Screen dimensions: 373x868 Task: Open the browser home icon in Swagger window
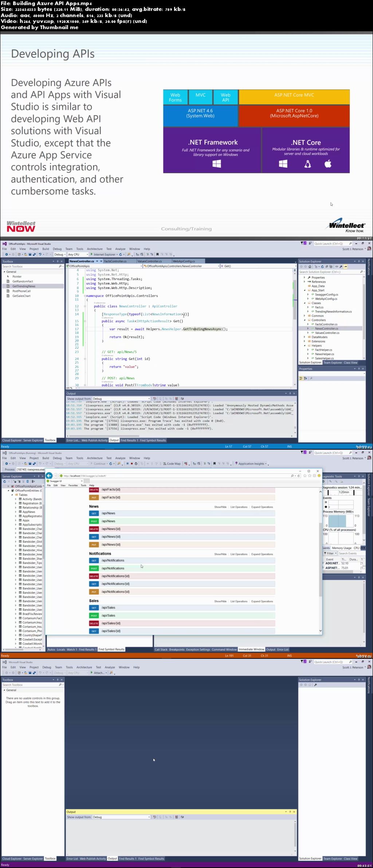click(305, 475)
